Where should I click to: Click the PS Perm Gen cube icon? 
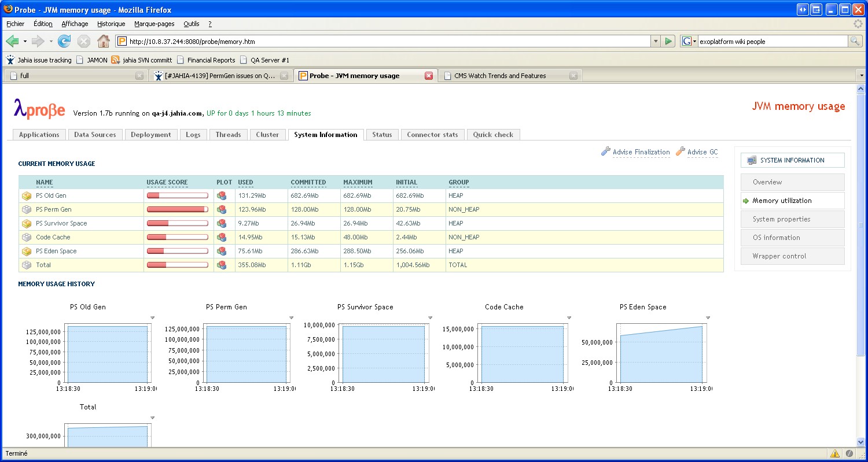[27, 209]
